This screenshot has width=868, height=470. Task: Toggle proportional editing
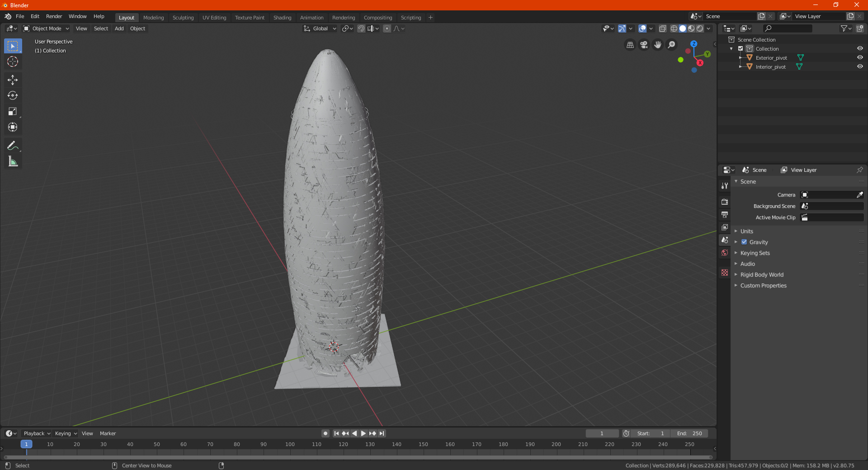pos(387,28)
